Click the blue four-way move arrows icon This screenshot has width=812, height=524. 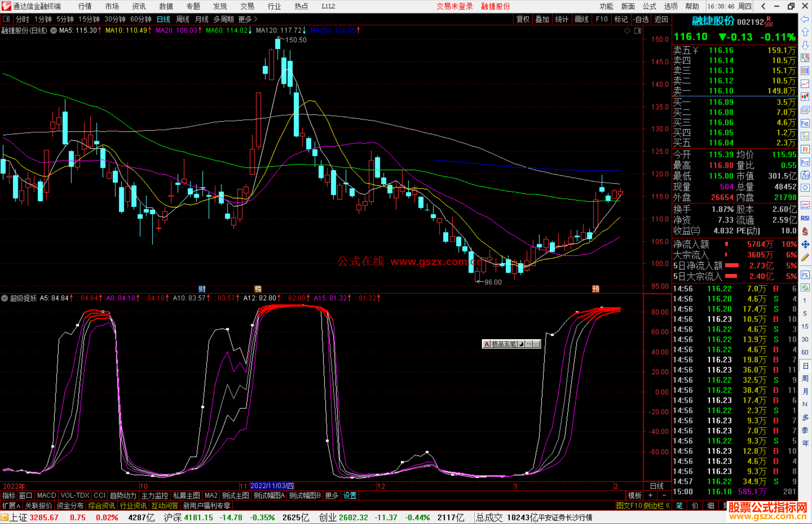(805, 245)
